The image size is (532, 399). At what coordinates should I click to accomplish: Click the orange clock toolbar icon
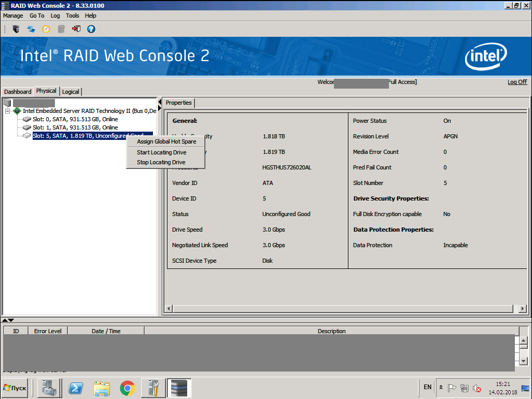tap(46, 29)
